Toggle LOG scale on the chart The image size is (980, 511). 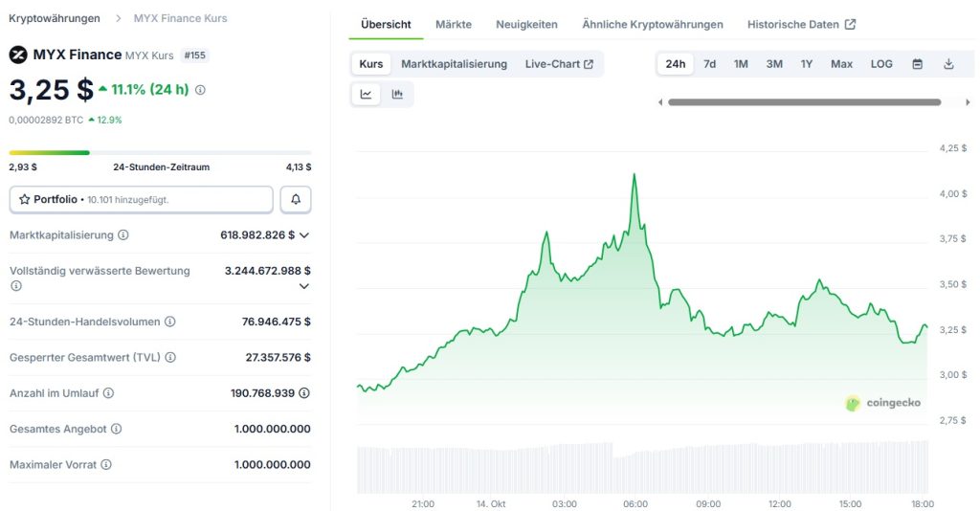[881, 64]
